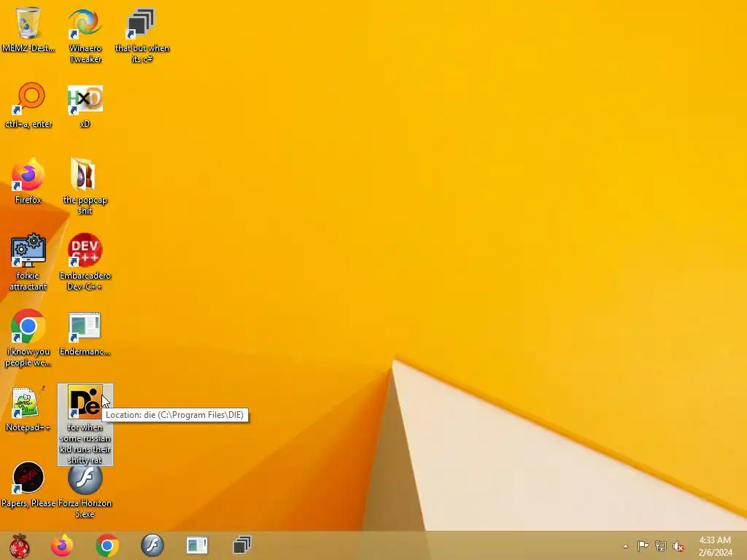
Task: Open the clock showing 4:33 AM
Action: click(715, 546)
